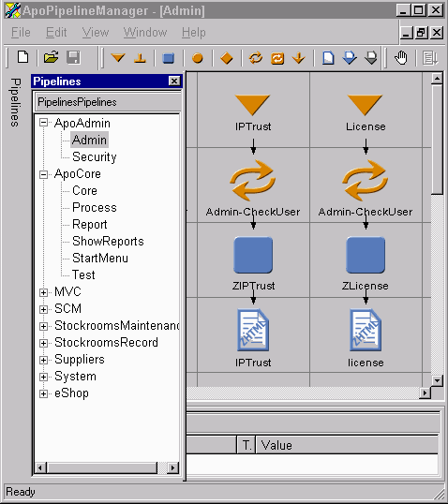This screenshot has width=448, height=504.
Task: Open the File menu
Action: pos(21,33)
